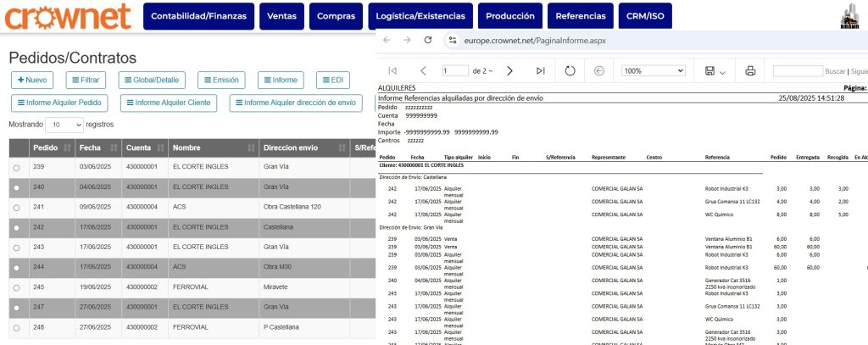868x345 pixels.
Task: Open CRM/ISO menu
Action: point(645,16)
